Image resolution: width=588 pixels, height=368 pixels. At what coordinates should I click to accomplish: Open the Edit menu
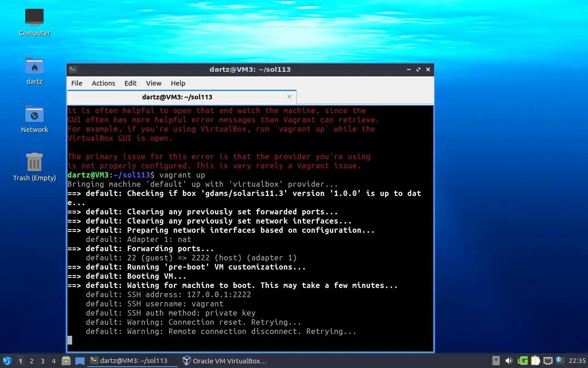coord(130,83)
